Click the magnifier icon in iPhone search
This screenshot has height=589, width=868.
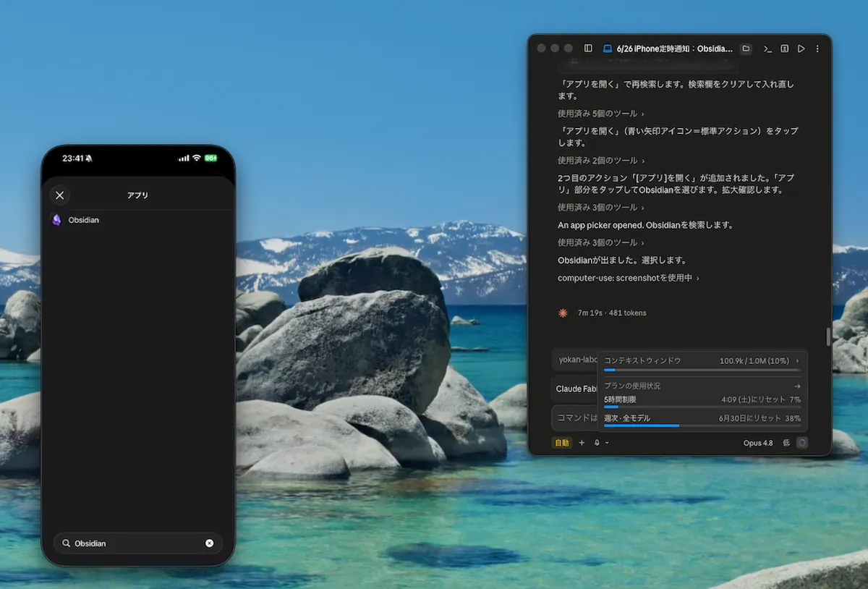(66, 543)
